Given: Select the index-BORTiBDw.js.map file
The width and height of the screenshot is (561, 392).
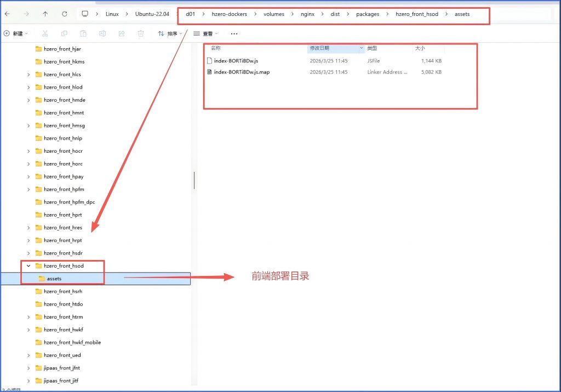Looking at the screenshot, I should point(242,72).
